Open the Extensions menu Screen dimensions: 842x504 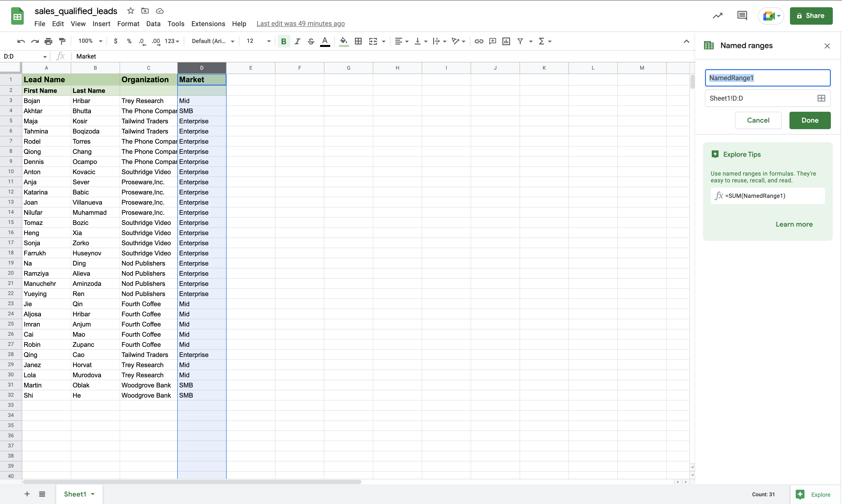coord(208,24)
